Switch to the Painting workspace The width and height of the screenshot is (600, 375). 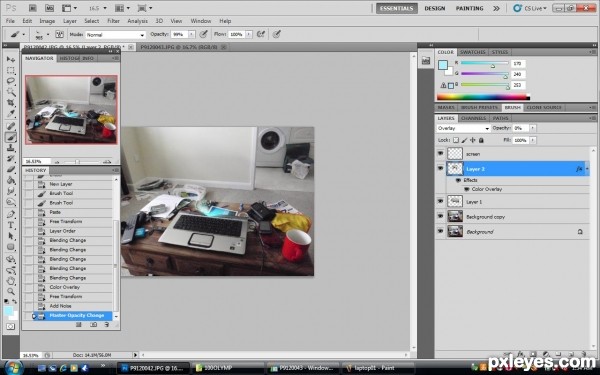pos(470,8)
